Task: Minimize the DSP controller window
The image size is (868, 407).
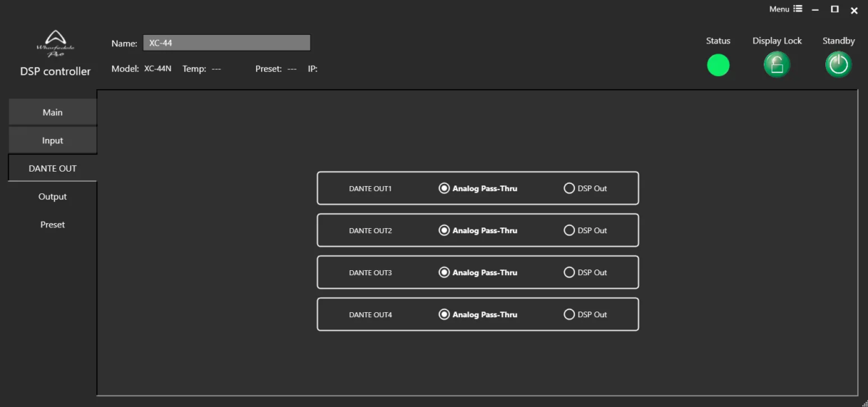Action: (x=816, y=9)
